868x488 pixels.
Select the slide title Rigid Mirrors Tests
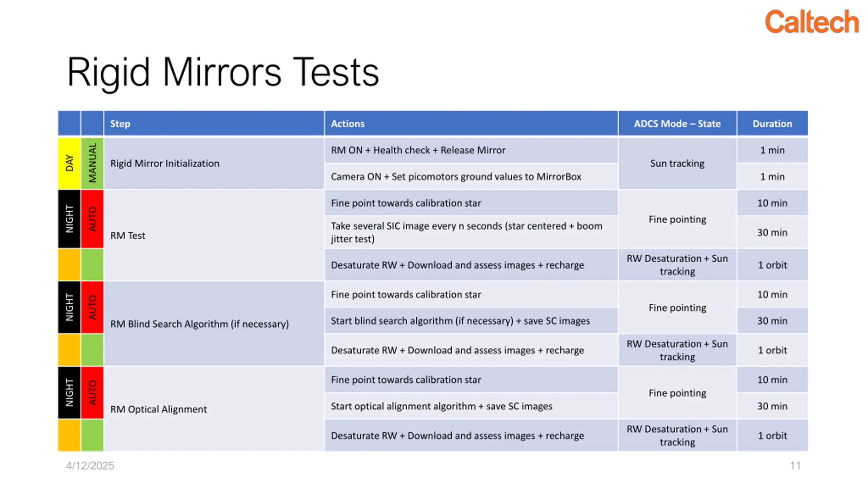(223, 72)
